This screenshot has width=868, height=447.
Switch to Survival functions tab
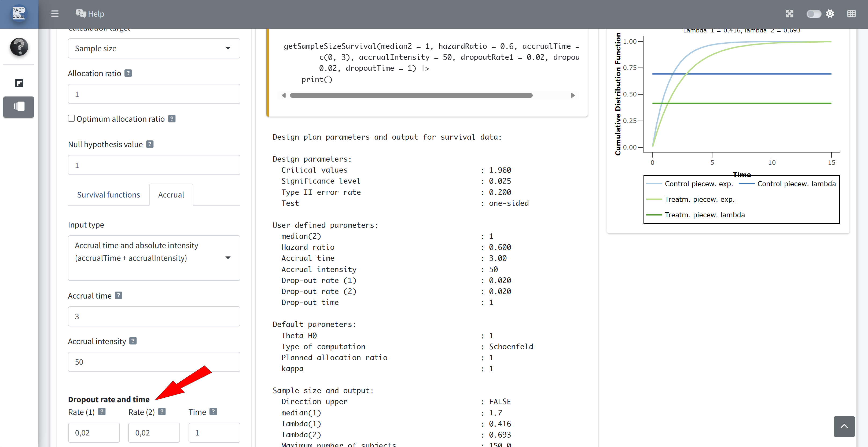108,195
